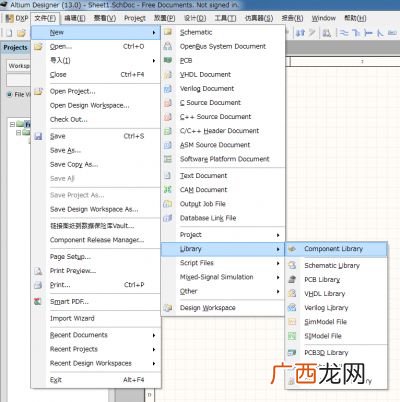The height and width of the screenshot is (402, 400).
Task: Expand the Import (导入) submenu arrow
Action: 154,60
